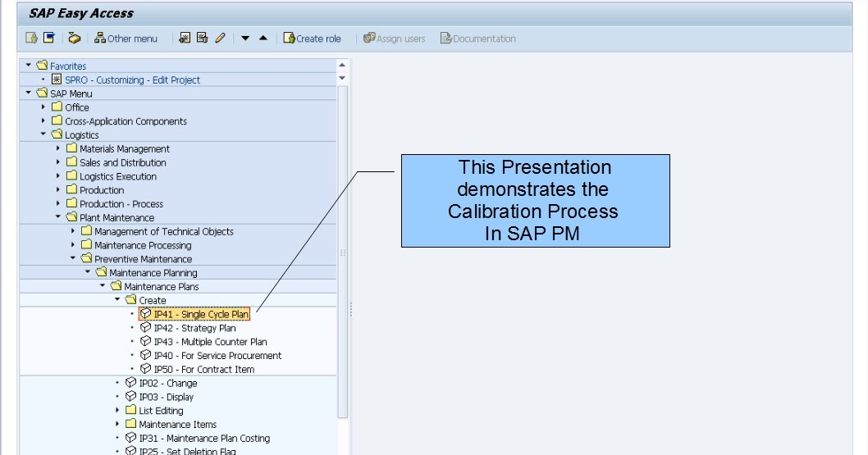Move favorite up with up-arrow icon
This screenshot has width=868, height=455.
point(263,39)
